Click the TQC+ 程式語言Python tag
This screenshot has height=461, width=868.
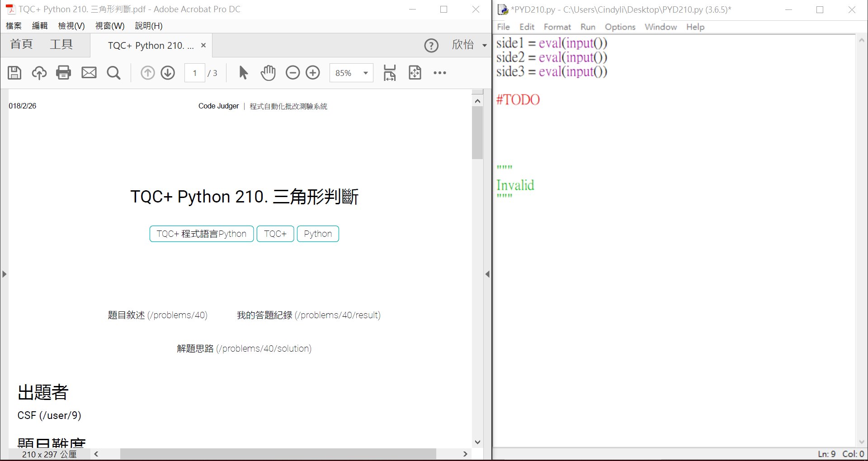202,234
